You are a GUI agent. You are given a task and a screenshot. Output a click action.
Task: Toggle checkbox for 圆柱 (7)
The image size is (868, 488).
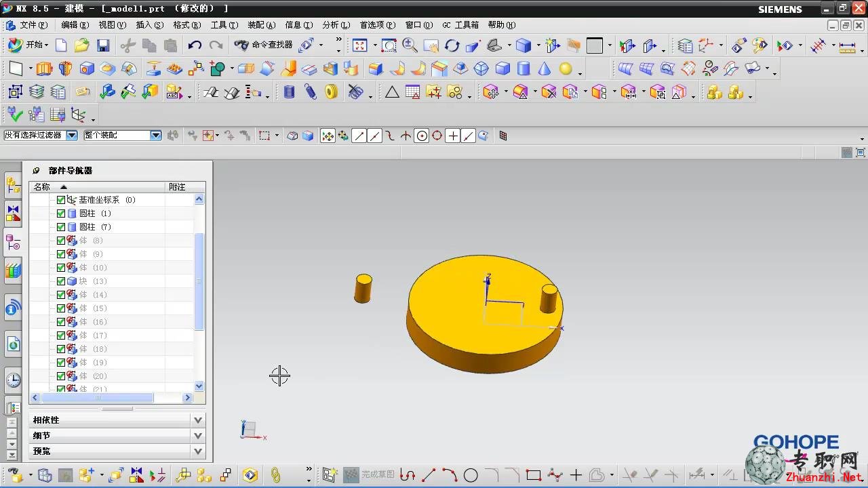(61, 227)
